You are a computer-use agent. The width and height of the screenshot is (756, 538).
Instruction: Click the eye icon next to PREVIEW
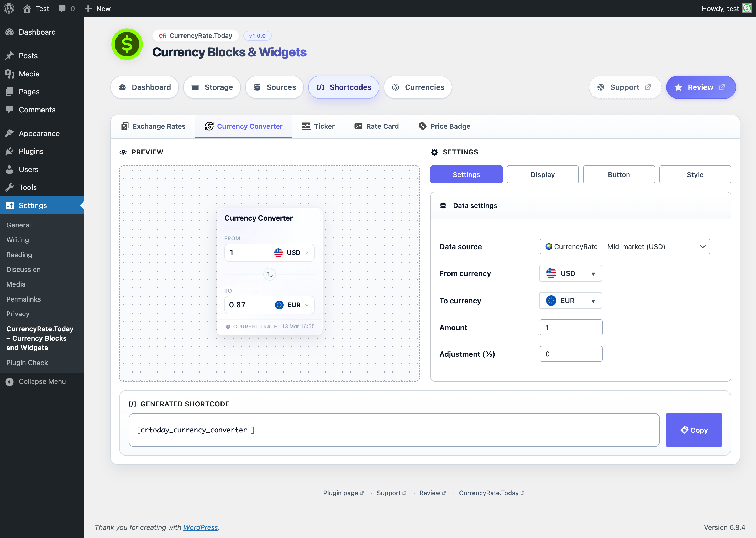pos(123,152)
